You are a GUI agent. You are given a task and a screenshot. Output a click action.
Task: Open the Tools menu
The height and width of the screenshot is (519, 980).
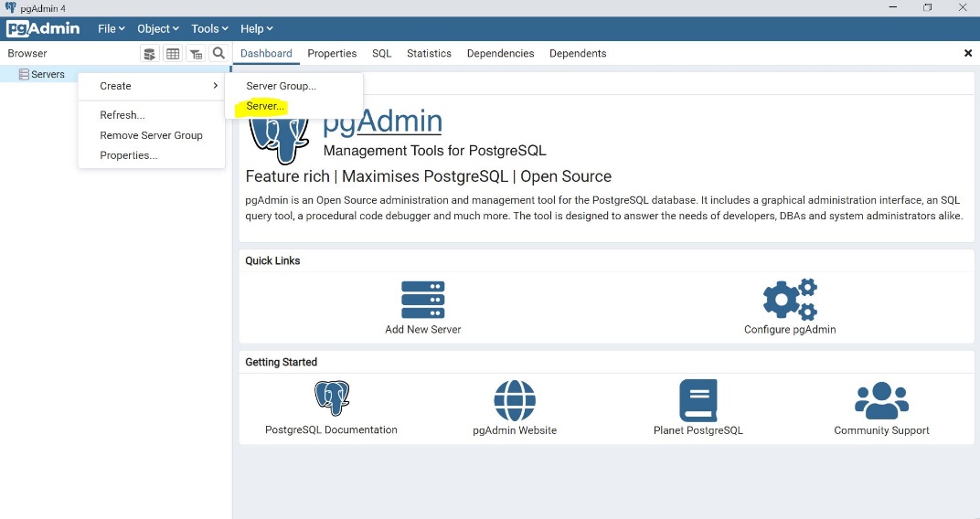[209, 28]
